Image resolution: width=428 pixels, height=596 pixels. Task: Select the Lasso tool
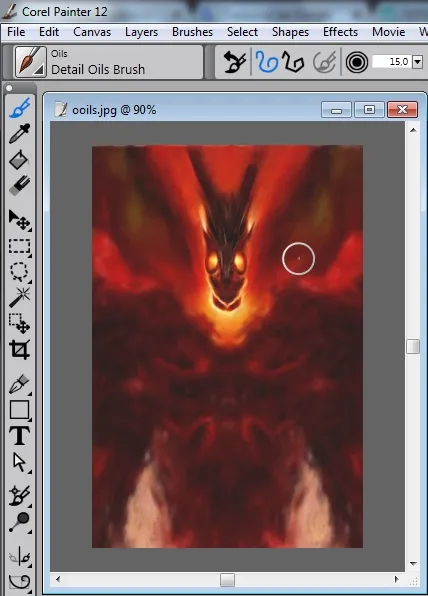(19, 271)
